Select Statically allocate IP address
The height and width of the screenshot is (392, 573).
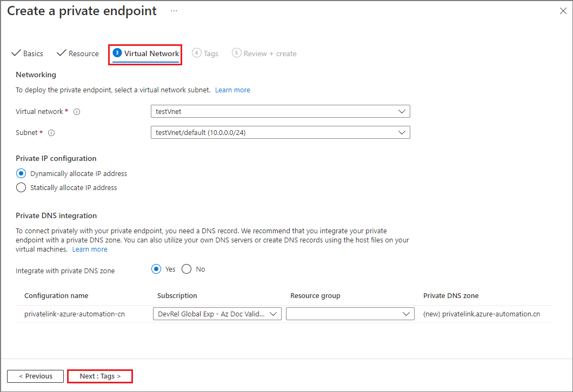[21, 187]
